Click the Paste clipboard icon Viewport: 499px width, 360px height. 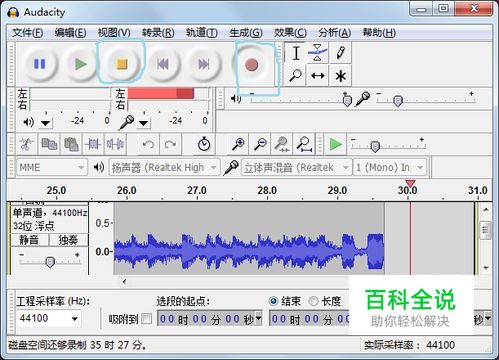(x=71, y=145)
